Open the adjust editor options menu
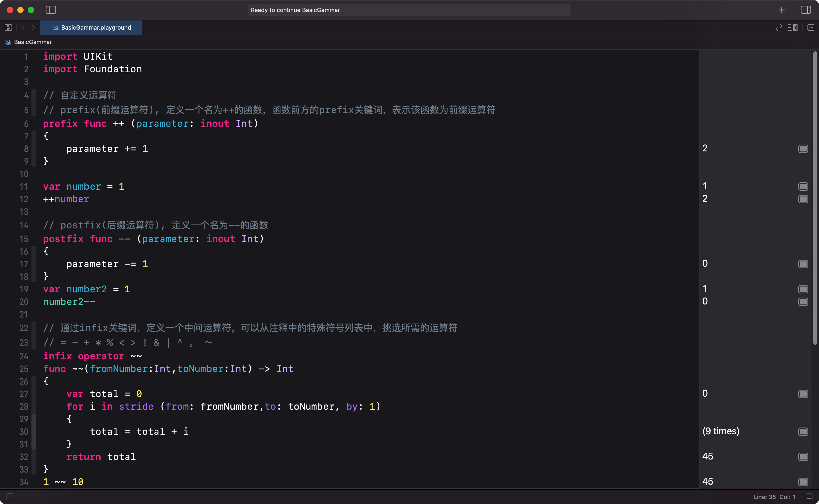The height and width of the screenshot is (504, 819). coord(793,28)
